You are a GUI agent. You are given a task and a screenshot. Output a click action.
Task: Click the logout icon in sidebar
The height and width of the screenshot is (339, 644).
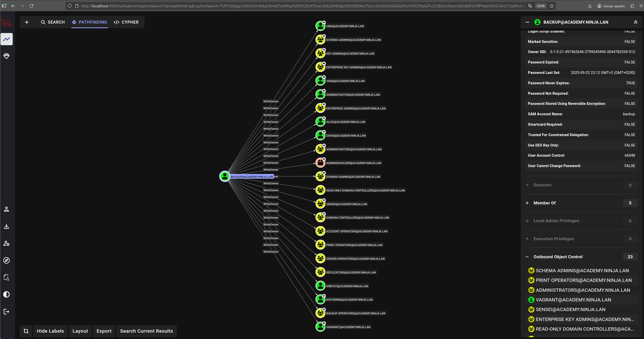pos(7,312)
